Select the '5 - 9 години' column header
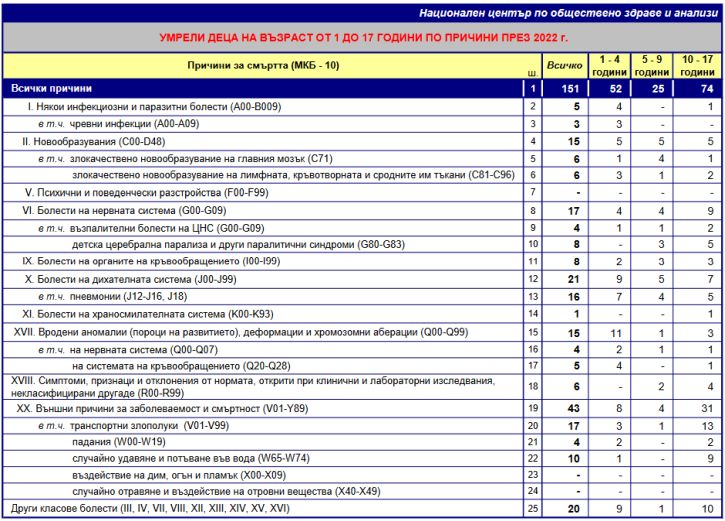Viewport: 725px width, 521px height. tap(652, 66)
